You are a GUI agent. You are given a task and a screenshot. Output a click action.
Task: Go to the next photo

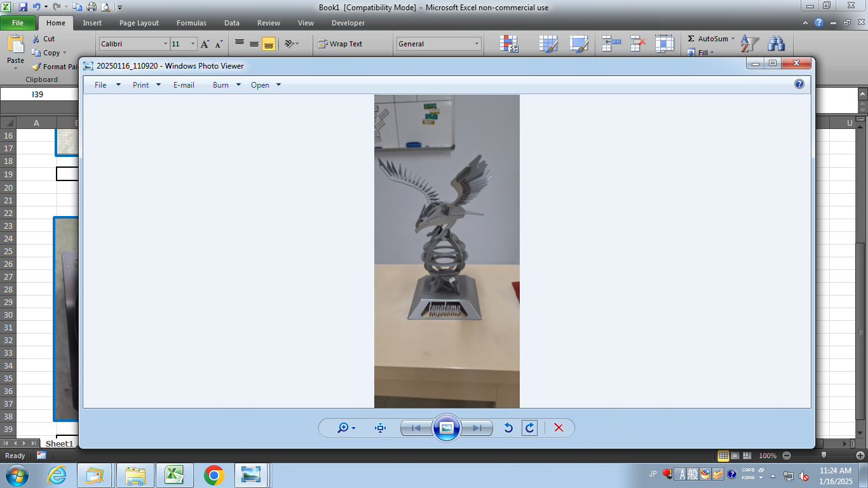pos(477,428)
